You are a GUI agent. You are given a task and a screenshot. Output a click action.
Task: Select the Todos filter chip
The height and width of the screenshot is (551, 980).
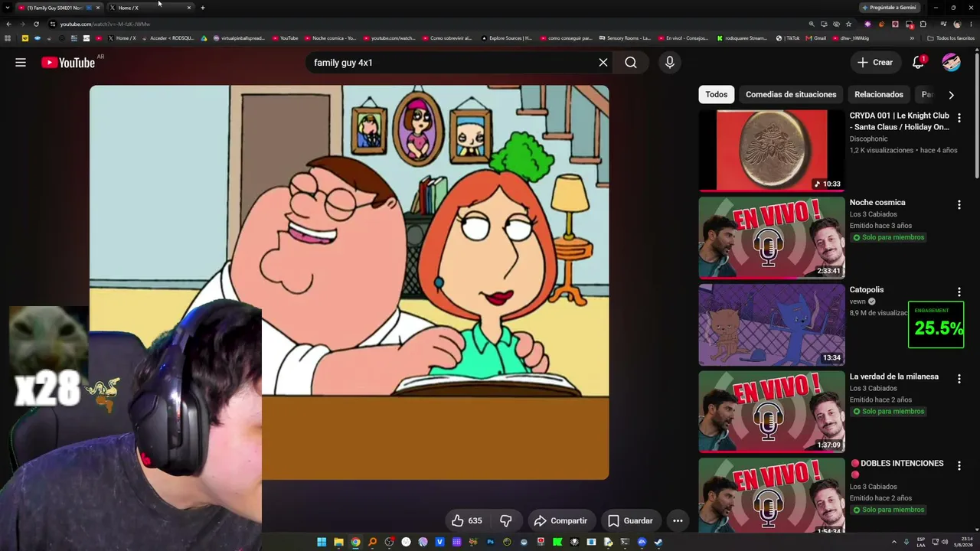[717, 95]
